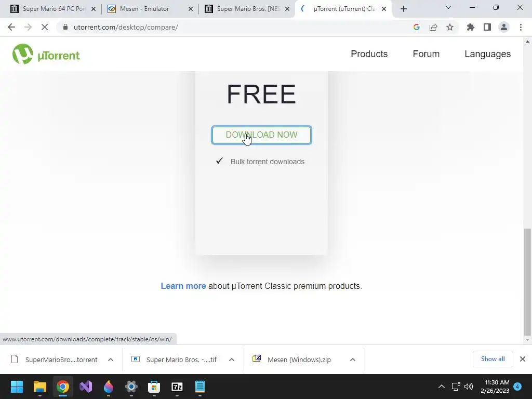532x399 pixels.
Task: Click the Show all downloads button
Action: coord(493,359)
